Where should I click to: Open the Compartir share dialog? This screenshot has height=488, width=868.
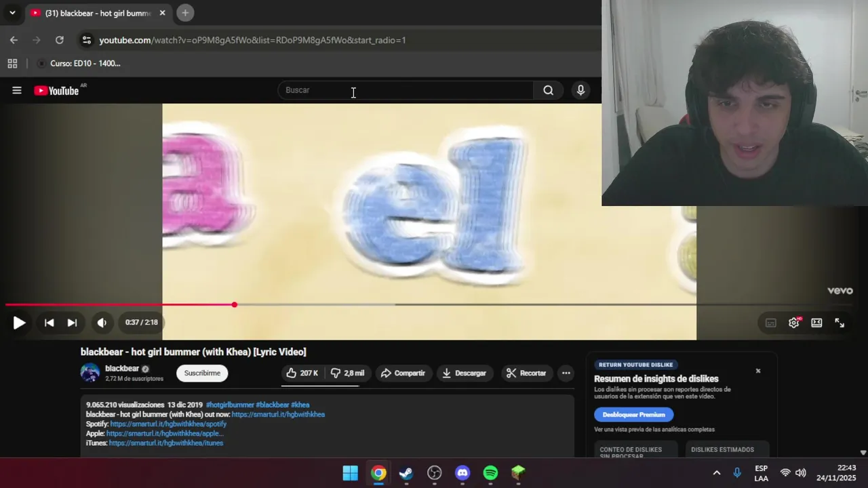(x=403, y=373)
